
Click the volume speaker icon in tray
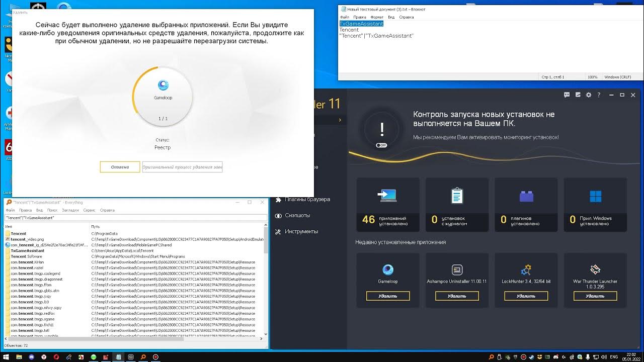(604, 357)
